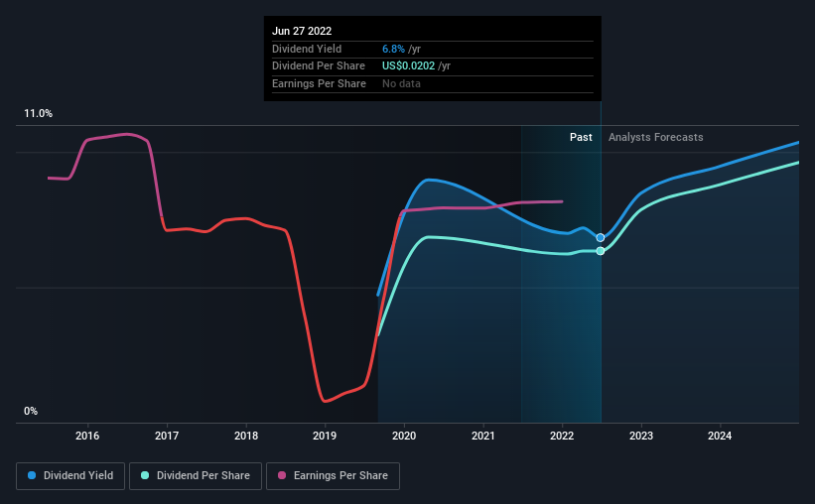Click the pink Earnings Per Share legend dot

(x=282, y=475)
